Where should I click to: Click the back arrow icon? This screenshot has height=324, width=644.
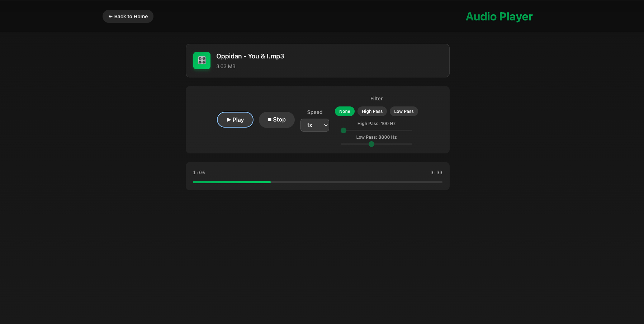coord(110,16)
